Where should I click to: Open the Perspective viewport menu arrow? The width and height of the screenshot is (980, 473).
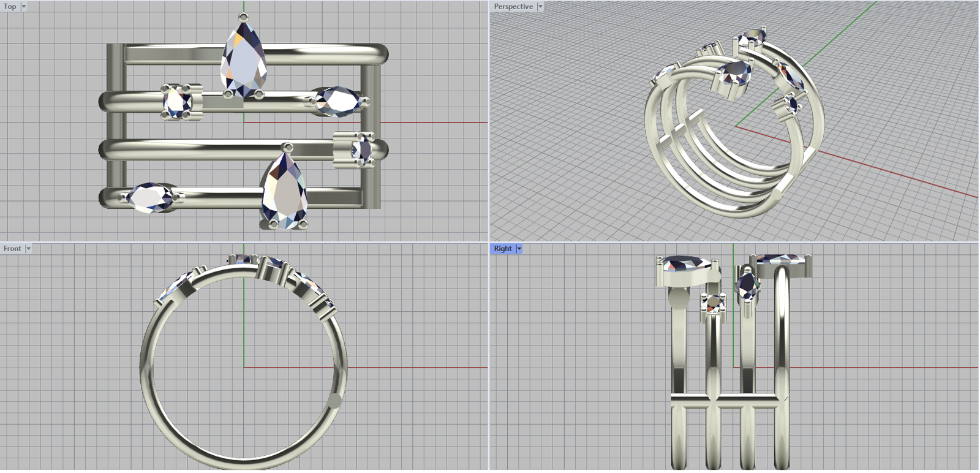tap(540, 6)
